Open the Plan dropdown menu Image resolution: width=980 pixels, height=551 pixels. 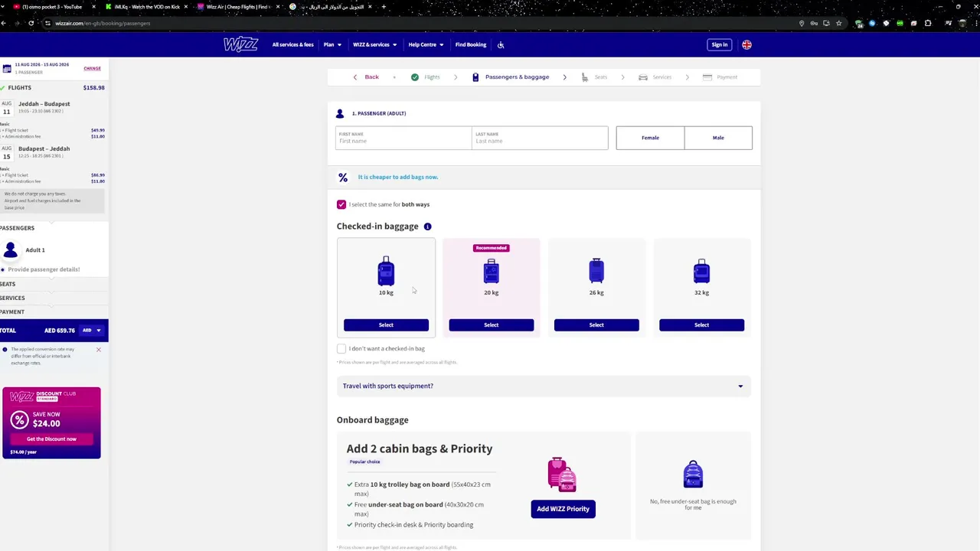(332, 44)
